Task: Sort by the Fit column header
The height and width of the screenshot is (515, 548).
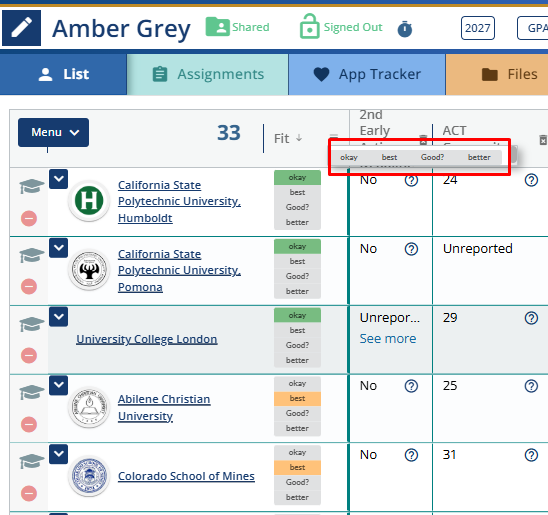Action: [x=288, y=138]
